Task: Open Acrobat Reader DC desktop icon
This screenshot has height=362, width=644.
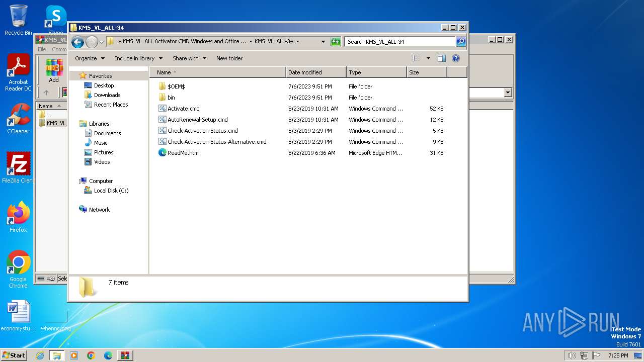Action: tap(18, 73)
